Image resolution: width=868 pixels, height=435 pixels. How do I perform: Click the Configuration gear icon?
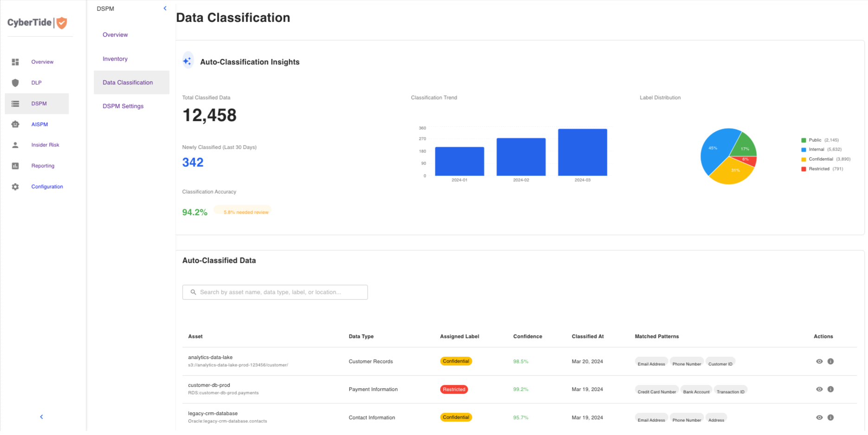[15, 187]
